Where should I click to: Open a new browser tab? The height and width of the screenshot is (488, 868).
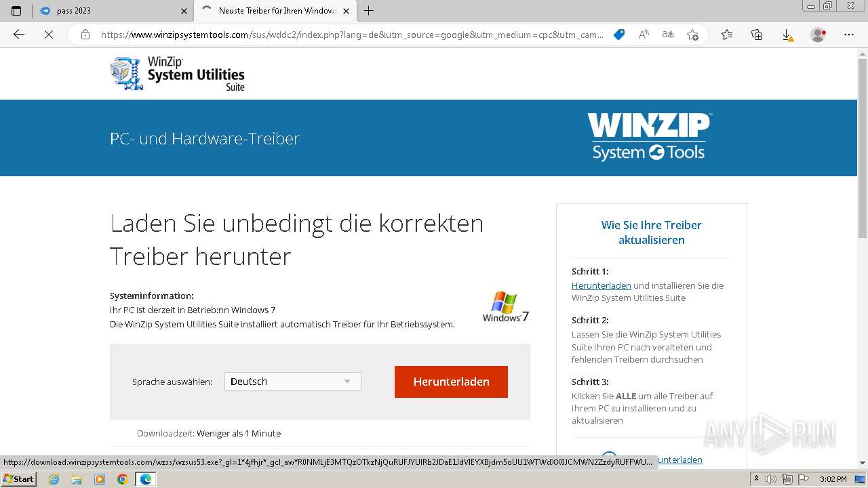click(x=368, y=11)
